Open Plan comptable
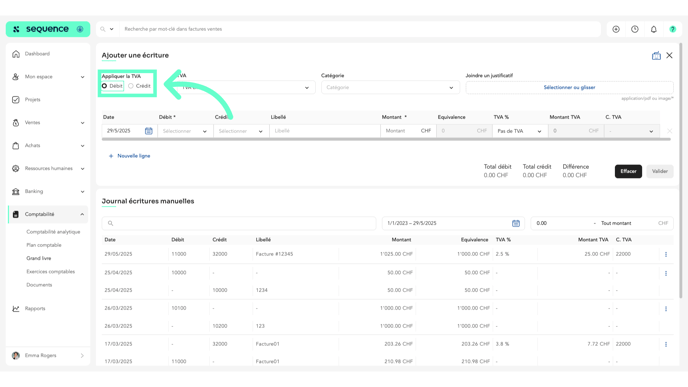 coord(44,245)
